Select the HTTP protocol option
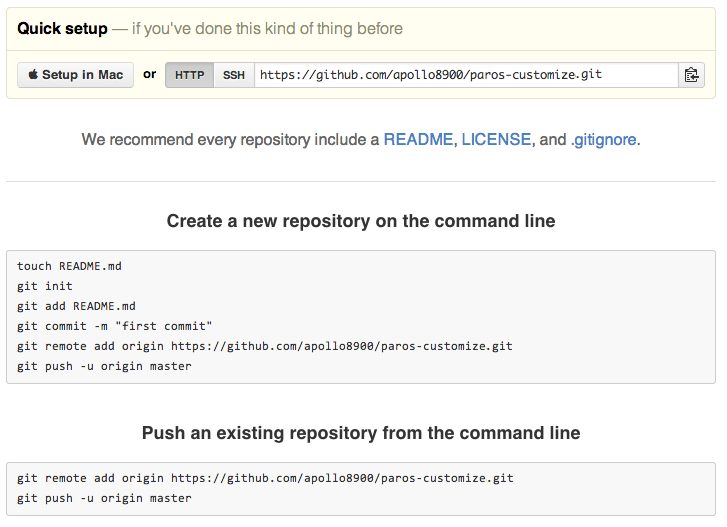This screenshot has width=727, height=527. 189,75
